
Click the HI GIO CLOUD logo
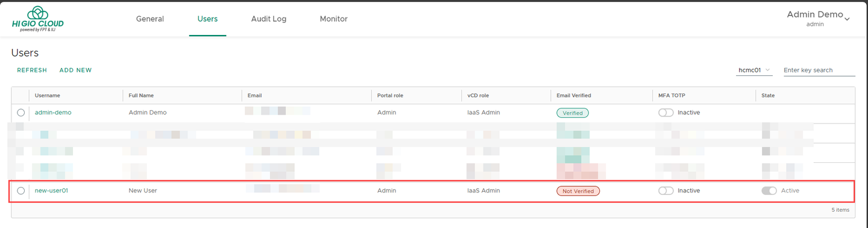[x=37, y=18]
